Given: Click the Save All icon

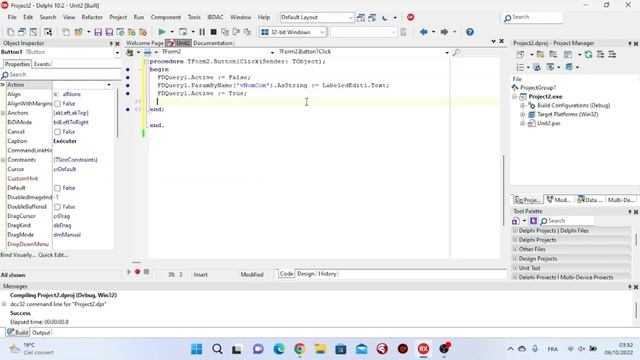Looking at the screenshot, I should pos(109,32).
